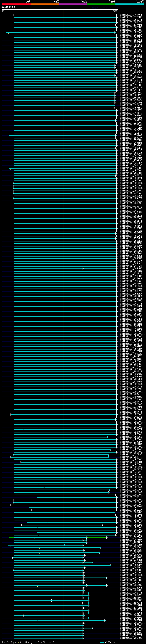The width and height of the screenshot is (146, 644).
Task: Open hit UniRef100_Q6UCJ3
Action: [131, 20]
